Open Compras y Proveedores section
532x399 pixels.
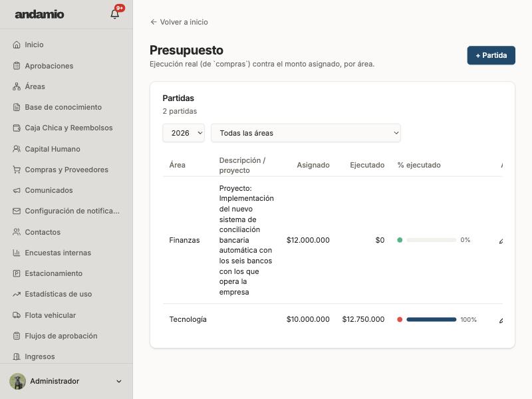tap(66, 170)
